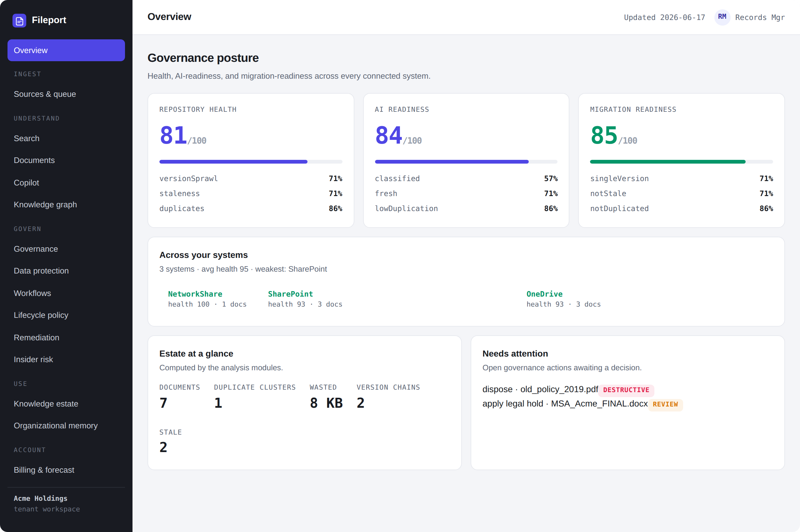Open Insider risk
Image resolution: width=800 pixels, height=532 pixels.
(66, 359)
